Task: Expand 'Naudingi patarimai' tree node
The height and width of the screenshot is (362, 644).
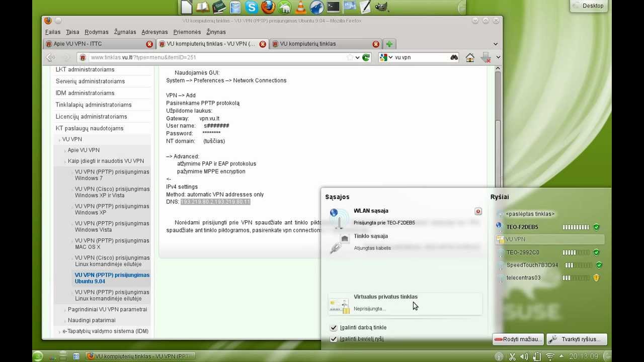Action: (x=65, y=321)
